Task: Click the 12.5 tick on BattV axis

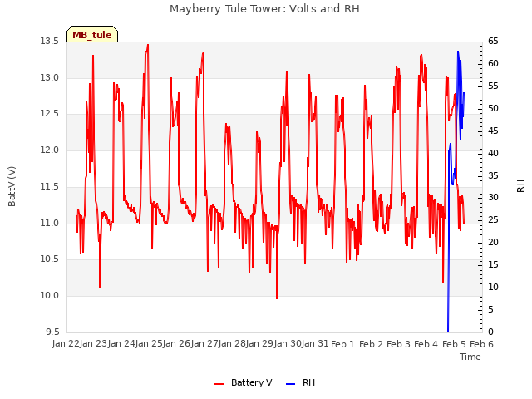Action: [x=50, y=113]
